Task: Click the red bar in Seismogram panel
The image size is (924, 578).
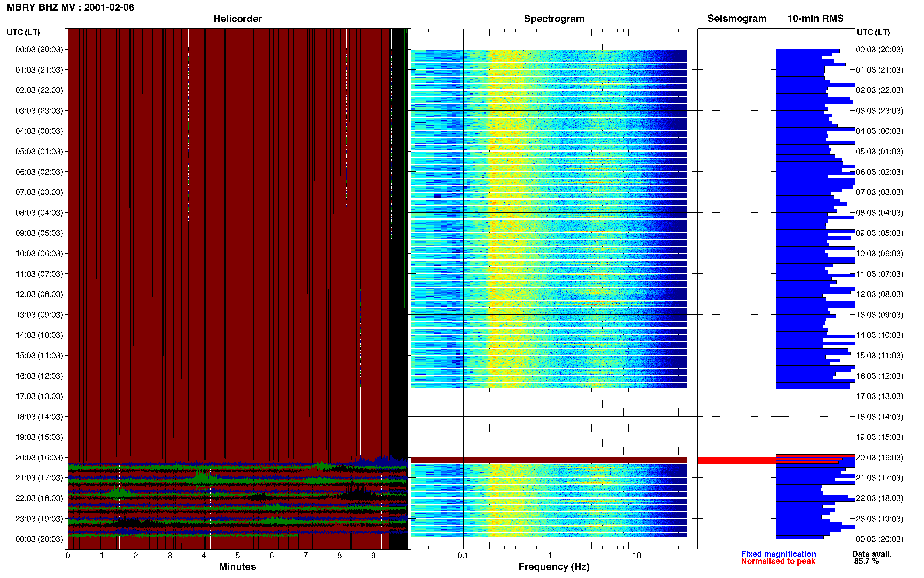Action: [x=737, y=461]
